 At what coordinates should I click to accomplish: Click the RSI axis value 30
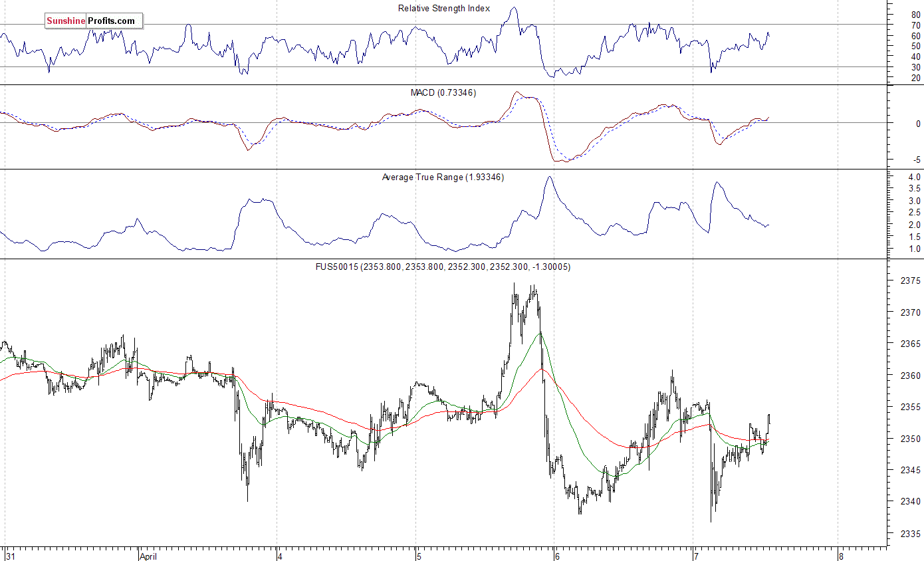pyautogui.click(x=916, y=67)
